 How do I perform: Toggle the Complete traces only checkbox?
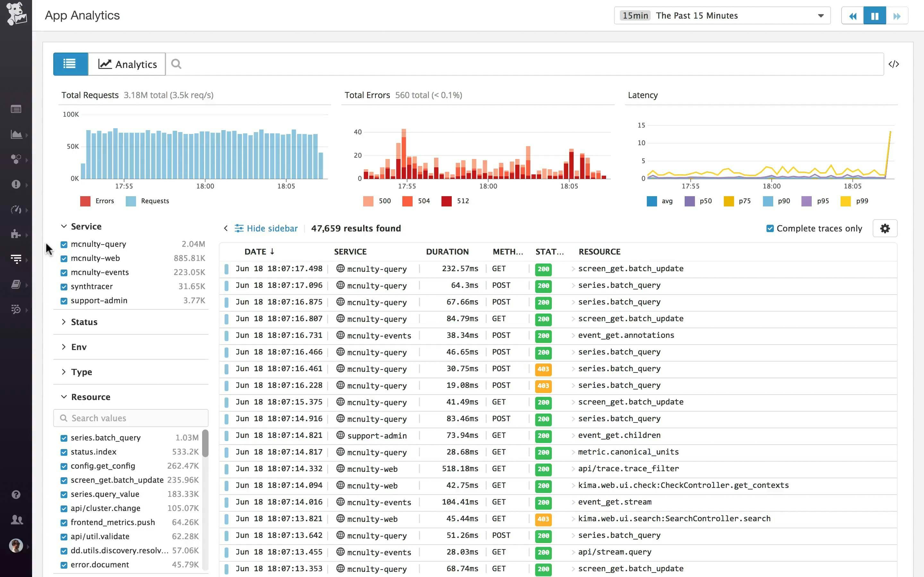pos(770,228)
